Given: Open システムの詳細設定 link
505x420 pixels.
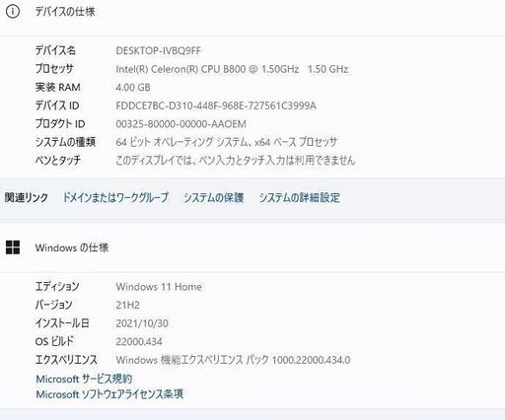Looking at the screenshot, I should [x=299, y=197].
